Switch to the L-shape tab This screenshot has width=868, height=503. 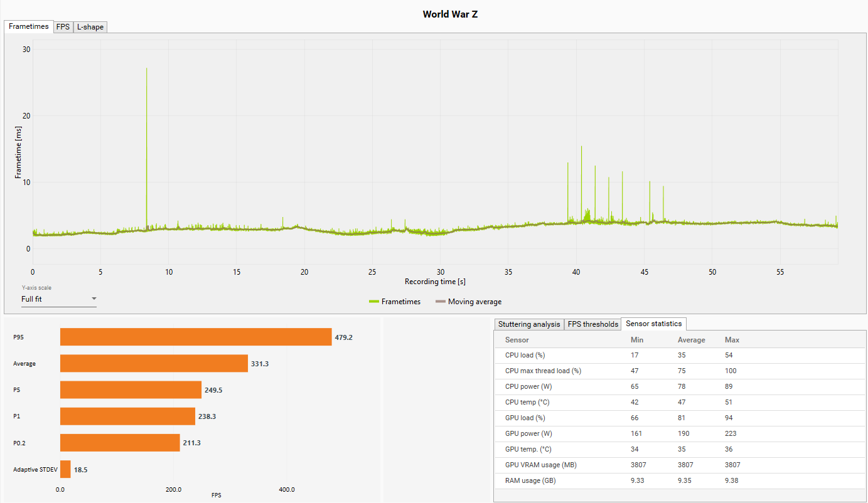pos(90,27)
